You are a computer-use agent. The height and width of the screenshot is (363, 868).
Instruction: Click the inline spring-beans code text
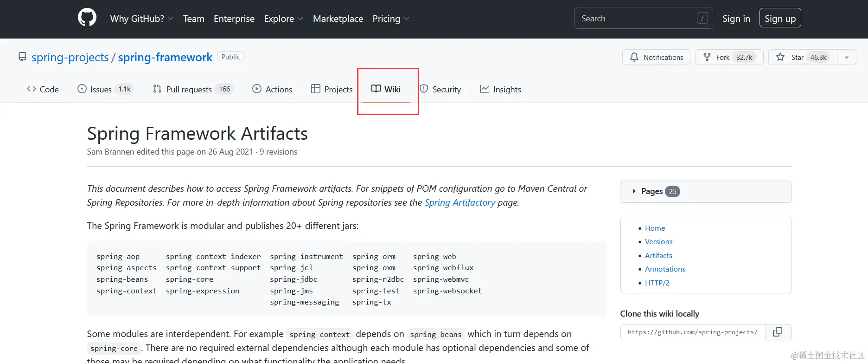pyautogui.click(x=435, y=334)
